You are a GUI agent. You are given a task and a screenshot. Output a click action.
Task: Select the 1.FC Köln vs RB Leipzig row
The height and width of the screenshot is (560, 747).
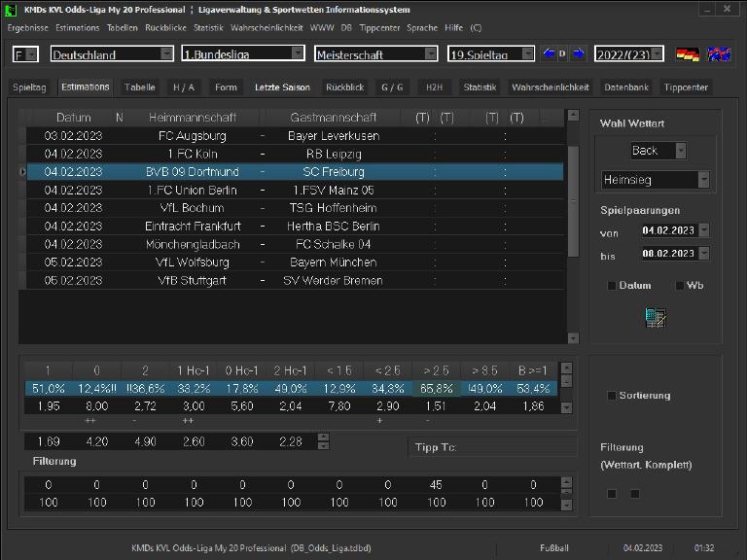[x=296, y=155]
